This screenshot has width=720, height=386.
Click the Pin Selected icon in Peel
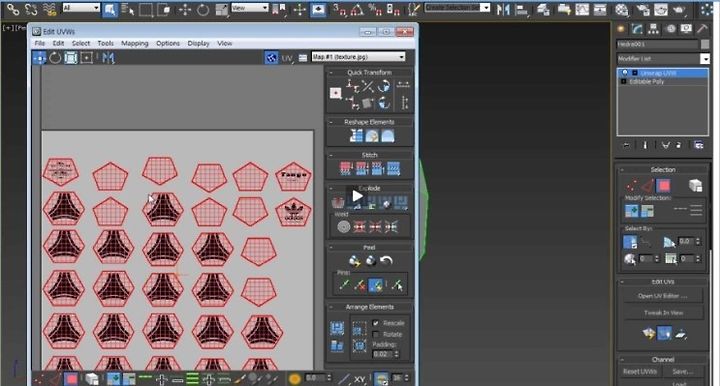tap(344, 285)
